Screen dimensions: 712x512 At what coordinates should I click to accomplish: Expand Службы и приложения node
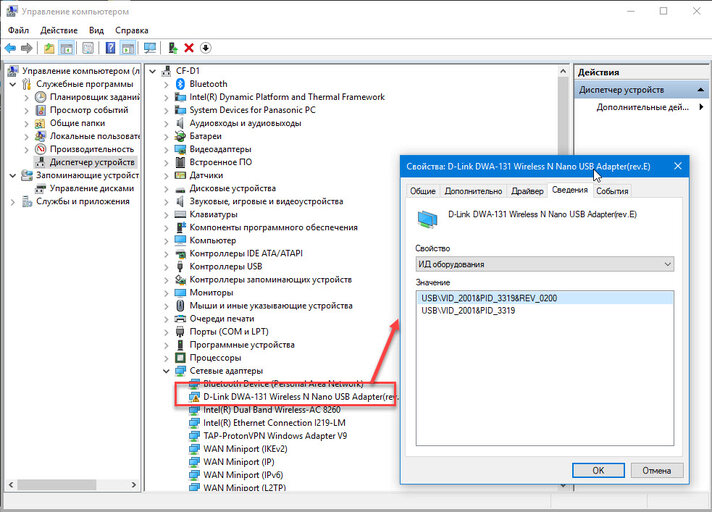[x=13, y=202]
